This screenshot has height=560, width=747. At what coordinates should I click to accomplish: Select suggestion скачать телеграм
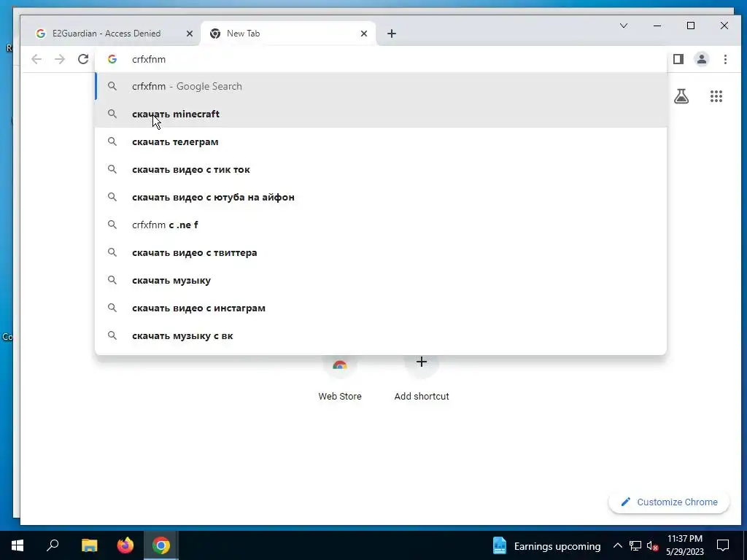pos(381,141)
